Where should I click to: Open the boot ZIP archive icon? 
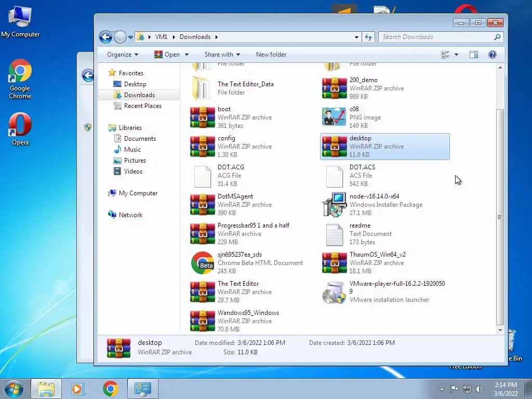pos(203,117)
